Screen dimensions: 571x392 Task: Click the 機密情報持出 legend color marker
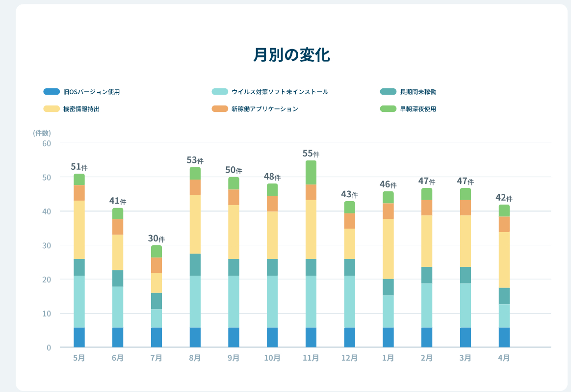(51, 109)
